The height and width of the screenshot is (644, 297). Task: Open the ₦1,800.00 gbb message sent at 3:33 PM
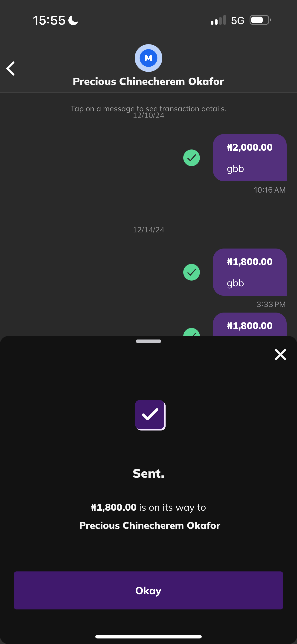[250, 272]
